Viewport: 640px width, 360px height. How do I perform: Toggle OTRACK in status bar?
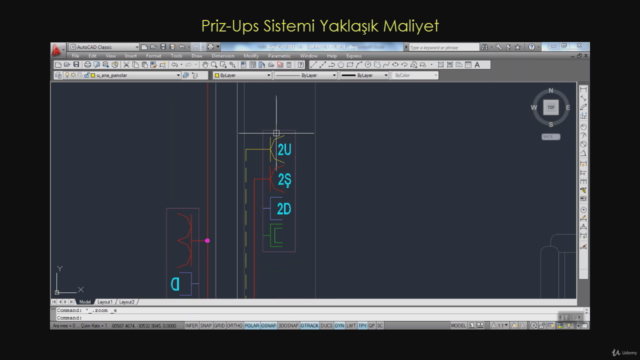(x=309, y=326)
